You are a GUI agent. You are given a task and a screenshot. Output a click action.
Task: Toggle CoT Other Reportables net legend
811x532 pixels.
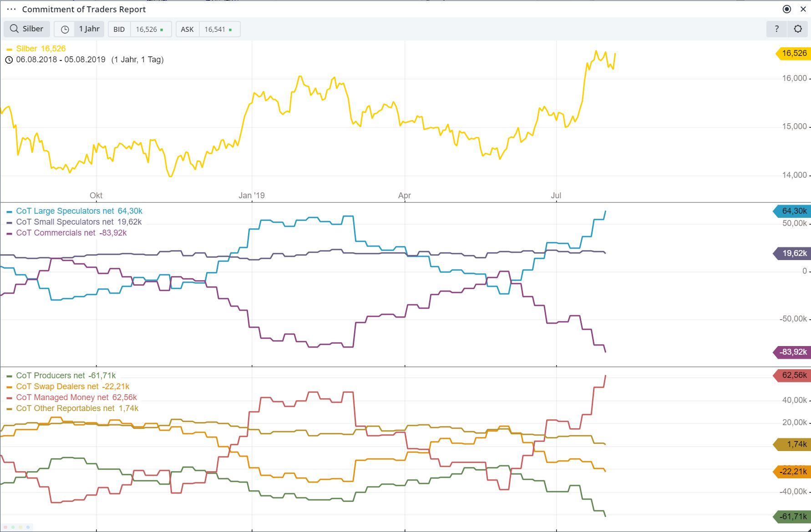pyautogui.click(x=72, y=408)
